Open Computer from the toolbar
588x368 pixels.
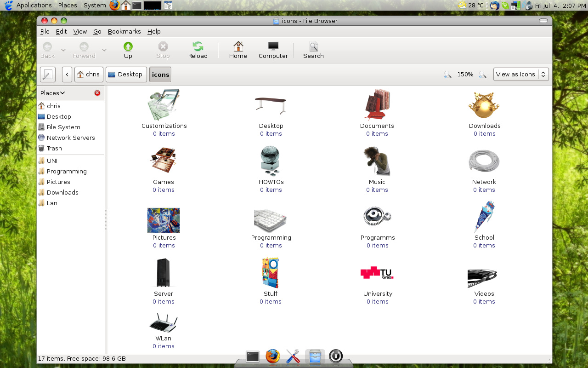pos(273,50)
